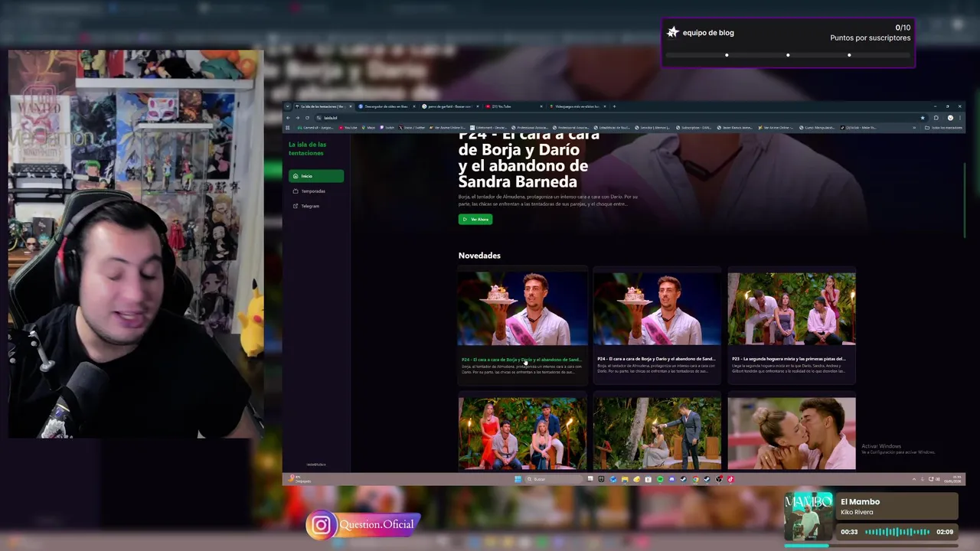Open the taskbar weather widget

299,479
